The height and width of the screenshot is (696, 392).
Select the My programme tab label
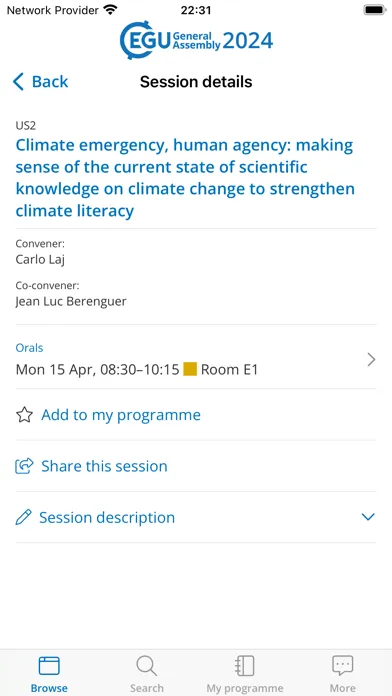pyautogui.click(x=245, y=688)
